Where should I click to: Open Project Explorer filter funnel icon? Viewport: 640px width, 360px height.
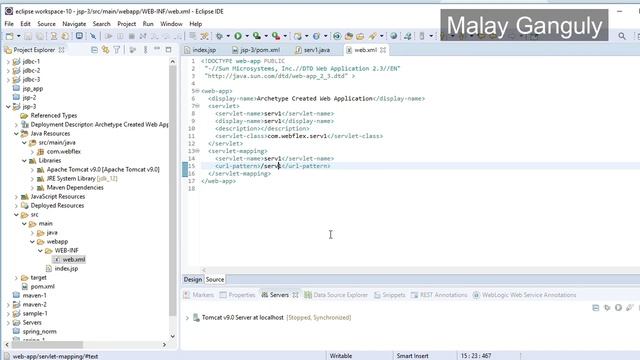[117, 50]
